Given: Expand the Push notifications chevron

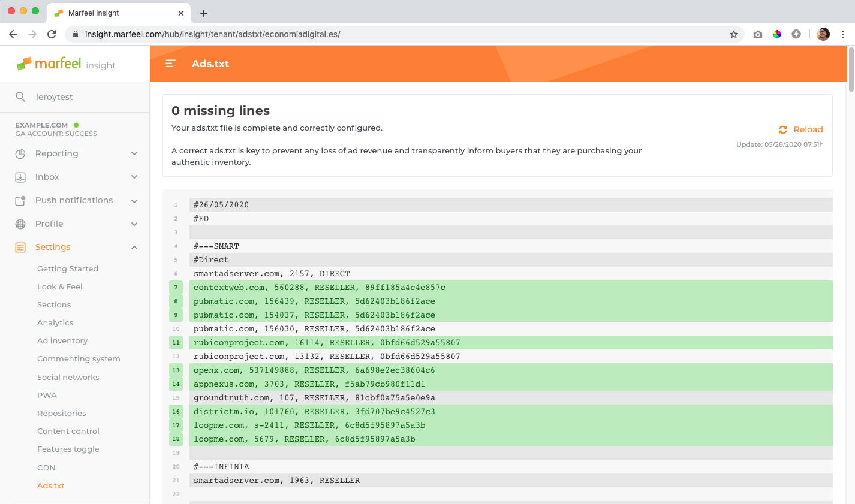Looking at the screenshot, I should click(x=134, y=201).
